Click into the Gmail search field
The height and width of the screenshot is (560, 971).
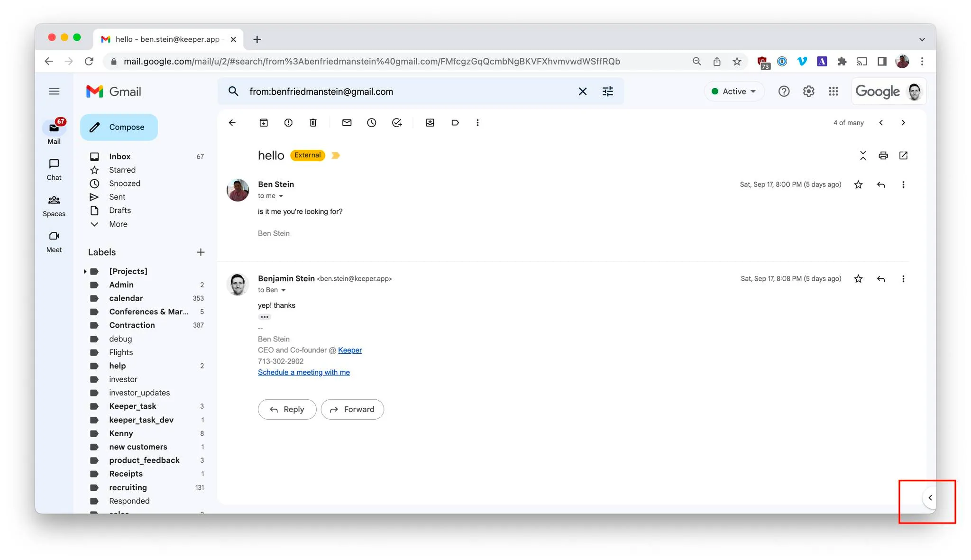(x=408, y=92)
